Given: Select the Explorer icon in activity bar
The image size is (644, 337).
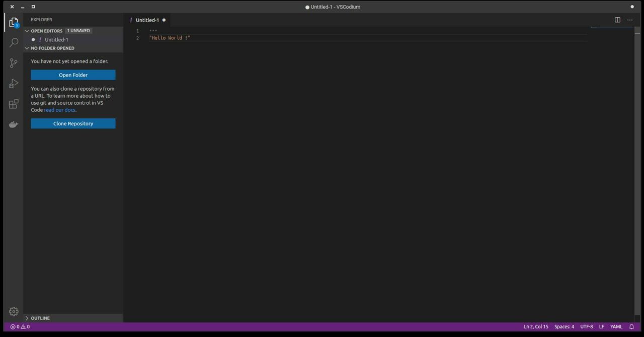Looking at the screenshot, I should (14, 22).
